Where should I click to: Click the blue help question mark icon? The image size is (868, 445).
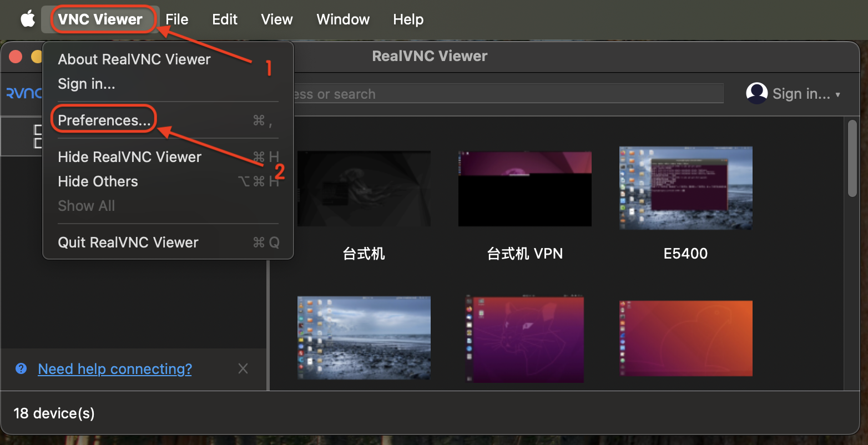pyautogui.click(x=21, y=368)
